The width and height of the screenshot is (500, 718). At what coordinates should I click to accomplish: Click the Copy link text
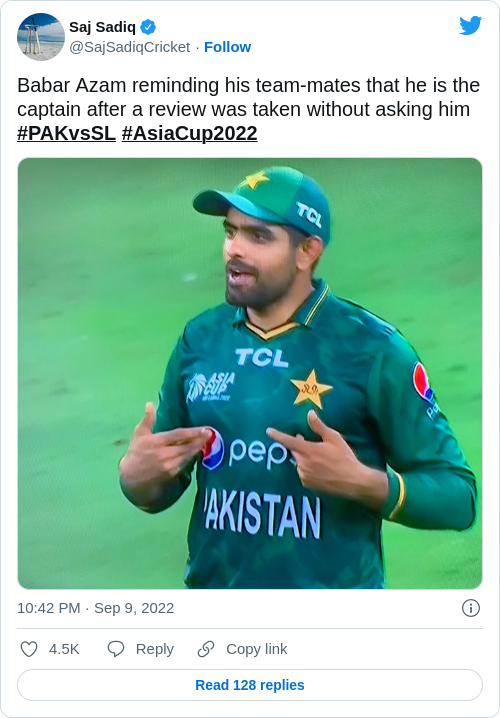pyautogui.click(x=257, y=649)
